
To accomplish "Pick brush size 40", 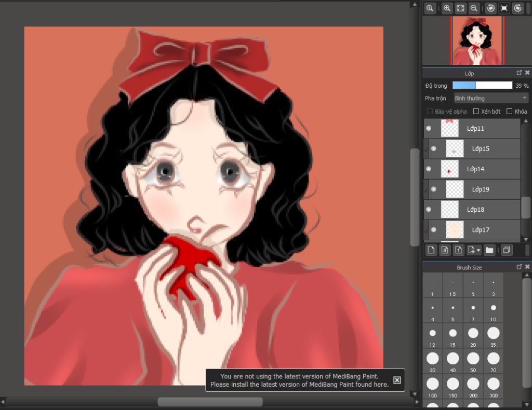I will point(453,362).
